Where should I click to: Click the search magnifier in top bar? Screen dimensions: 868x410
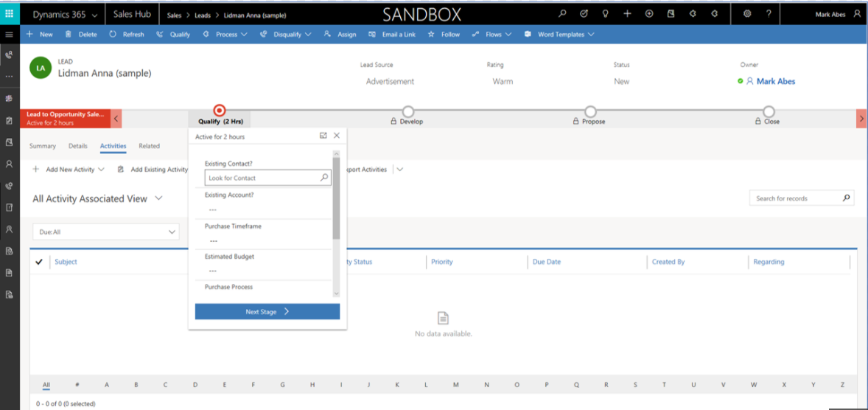point(563,15)
